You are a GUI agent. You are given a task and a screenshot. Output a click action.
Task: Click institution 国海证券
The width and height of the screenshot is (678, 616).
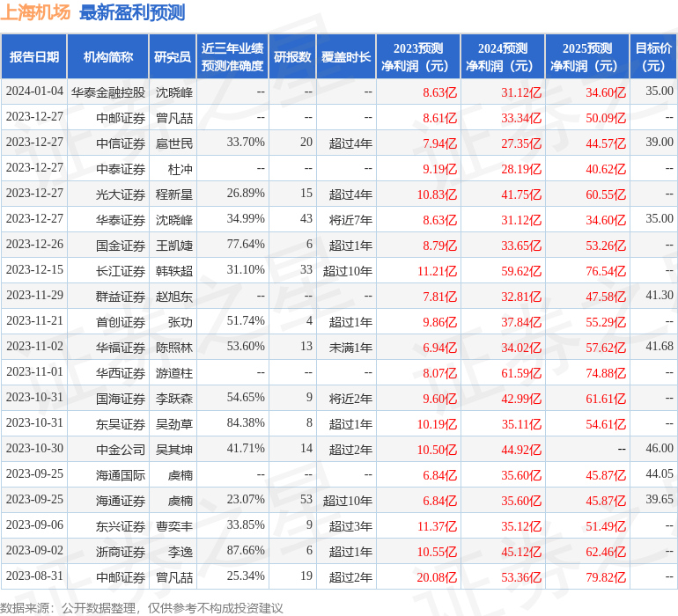pos(121,398)
